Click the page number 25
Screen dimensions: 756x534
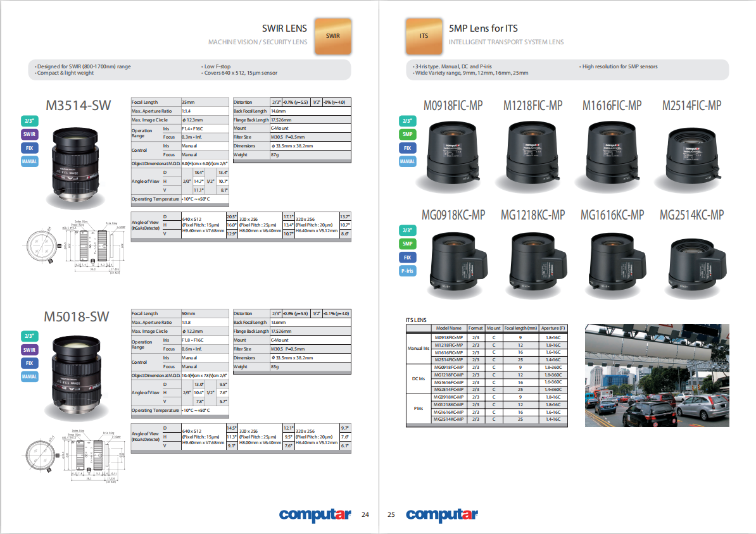point(391,515)
